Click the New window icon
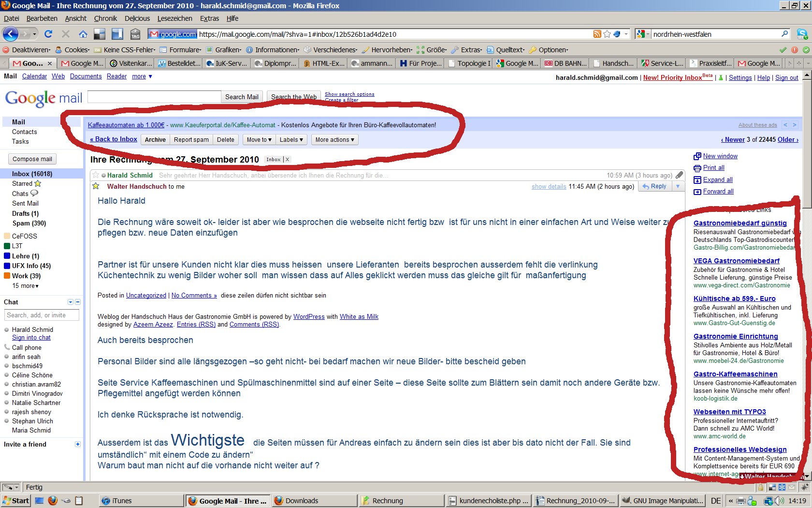 [x=697, y=156]
